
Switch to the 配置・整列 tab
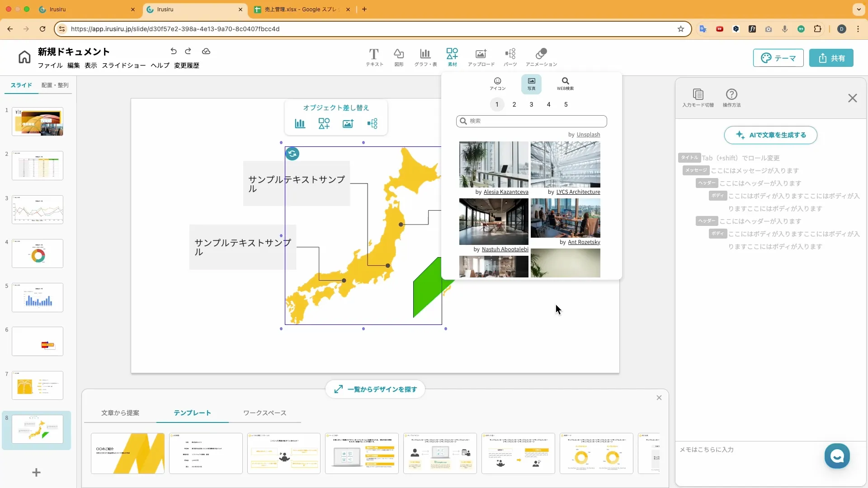tap(55, 85)
